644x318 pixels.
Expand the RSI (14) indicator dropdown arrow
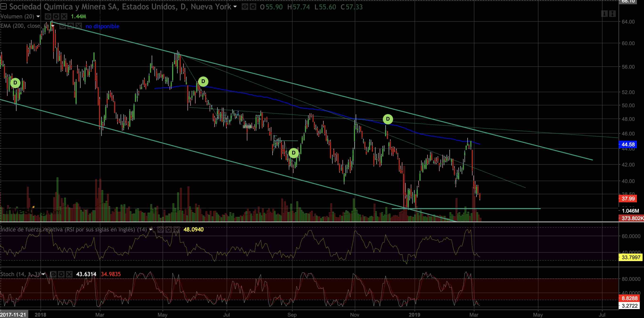(151, 229)
